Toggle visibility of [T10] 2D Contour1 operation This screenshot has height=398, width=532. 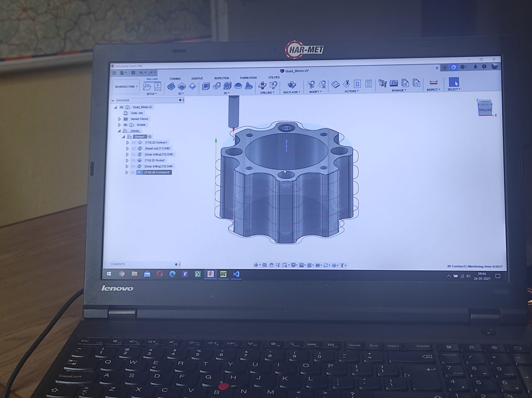point(133,142)
